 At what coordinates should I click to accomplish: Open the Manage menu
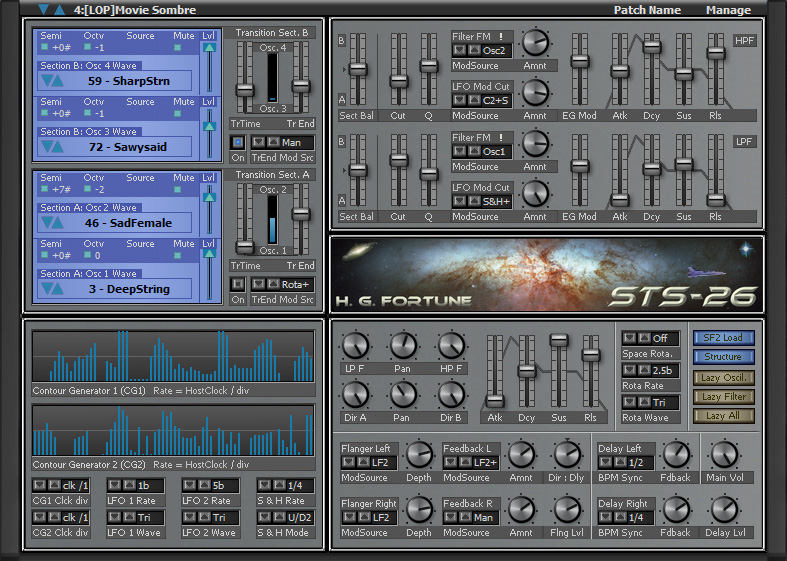coord(728,10)
